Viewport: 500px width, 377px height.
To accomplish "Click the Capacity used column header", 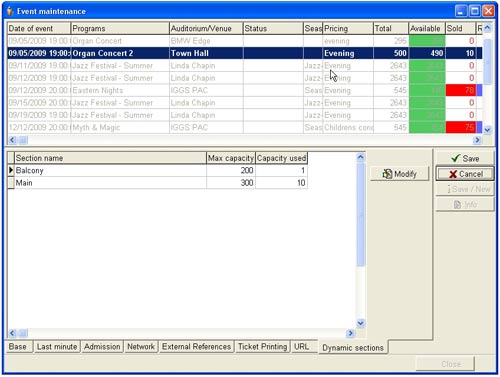I will pos(281,158).
